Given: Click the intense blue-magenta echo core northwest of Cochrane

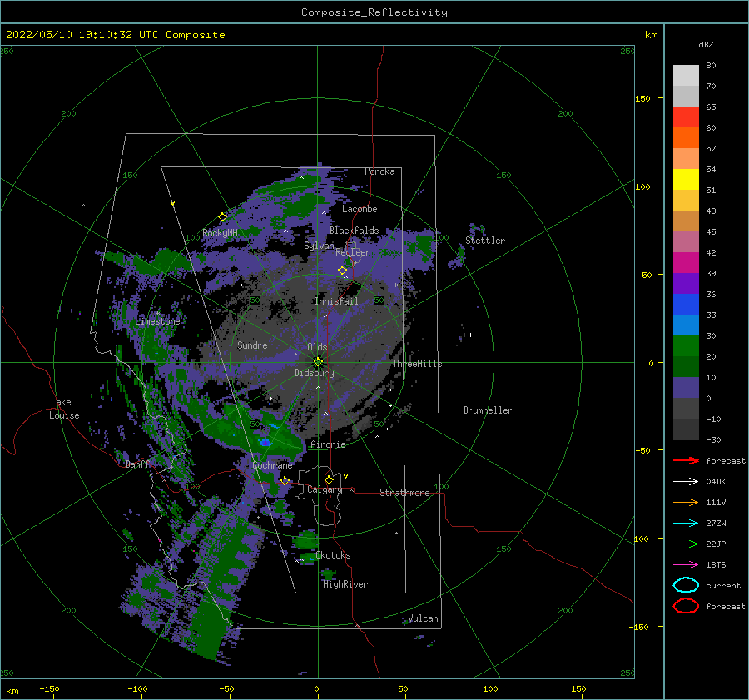Looking at the screenshot, I should click(265, 443).
